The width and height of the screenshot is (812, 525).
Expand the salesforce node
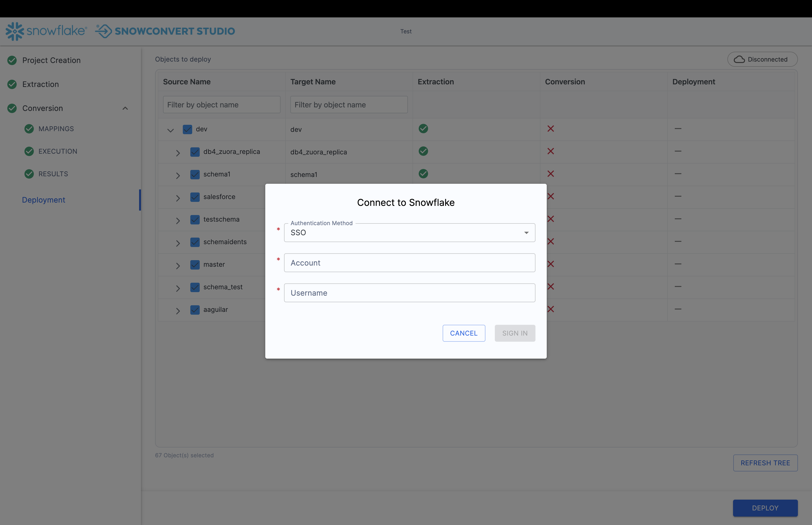point(178,198)
